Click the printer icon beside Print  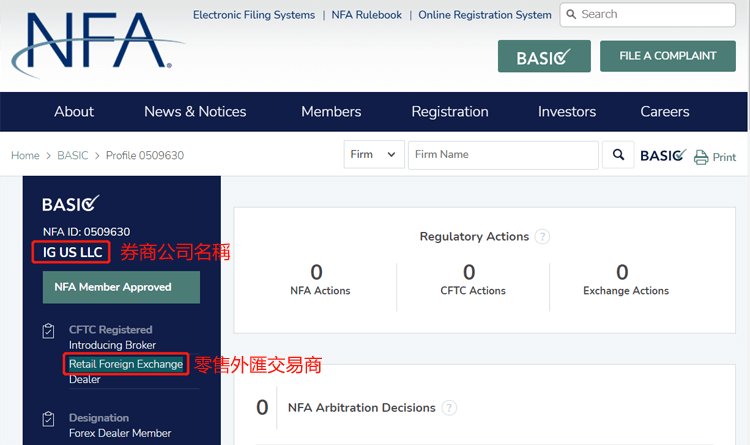point(701,157)
